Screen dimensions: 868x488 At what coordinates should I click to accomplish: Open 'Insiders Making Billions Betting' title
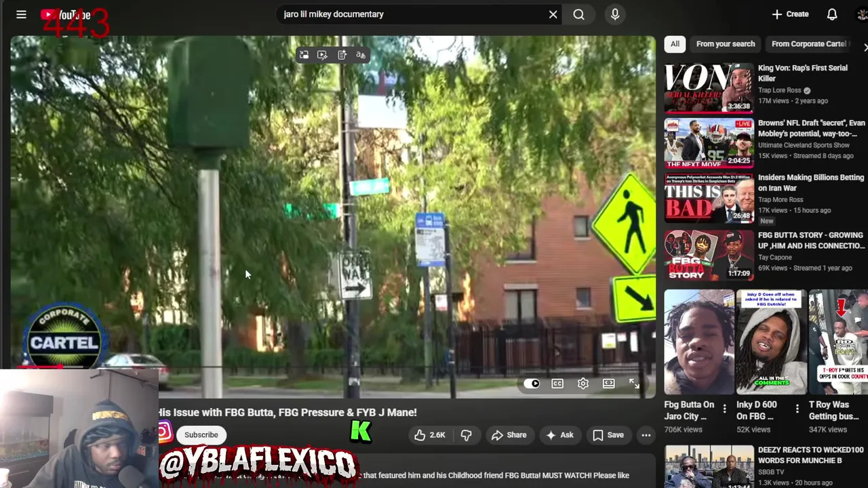[811, 183]
